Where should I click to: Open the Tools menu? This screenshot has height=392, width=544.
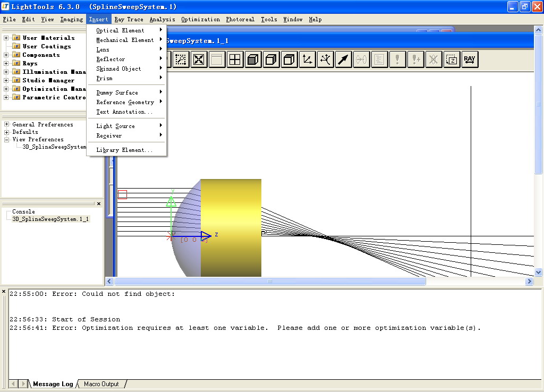tap(269, 20)
